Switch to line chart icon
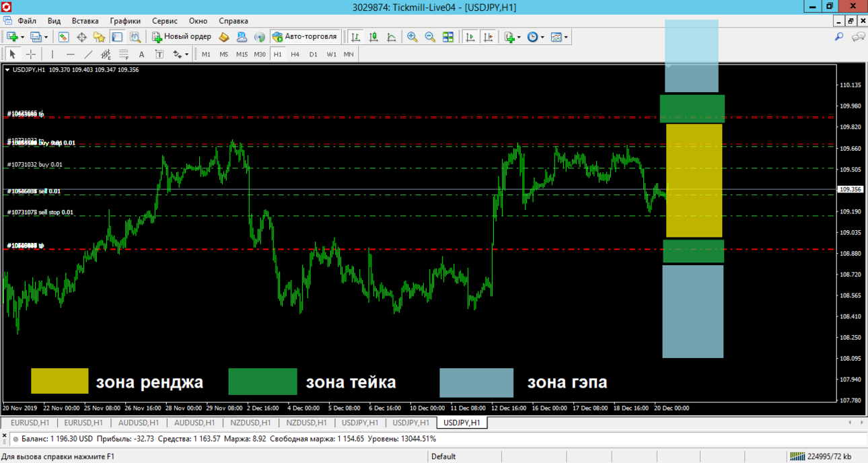Screen dimensions: 868x463 (391, 37)
